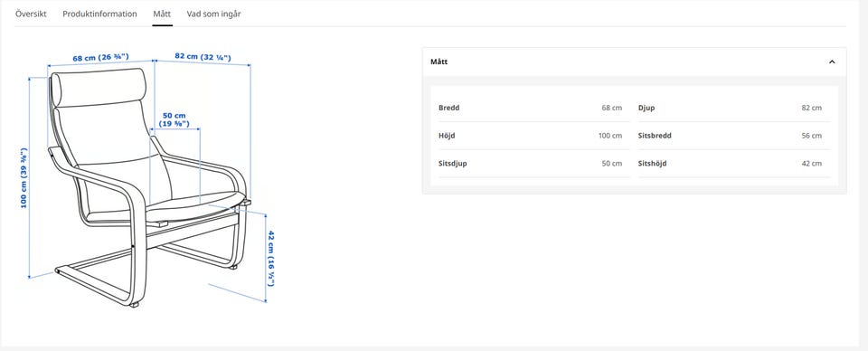Click the 68 cm value beside Bredd
The height and width of the screenshot is (351, 868).
point(612,108)
